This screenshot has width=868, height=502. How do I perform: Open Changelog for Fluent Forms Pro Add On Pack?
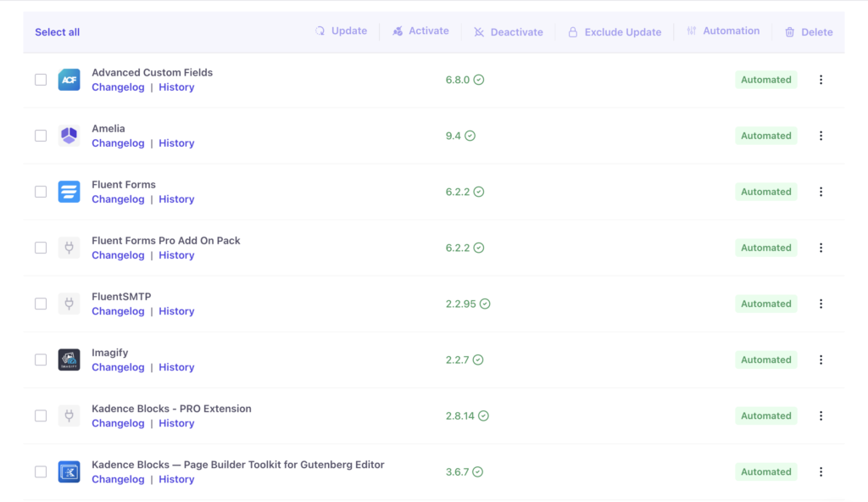(118, 255)
